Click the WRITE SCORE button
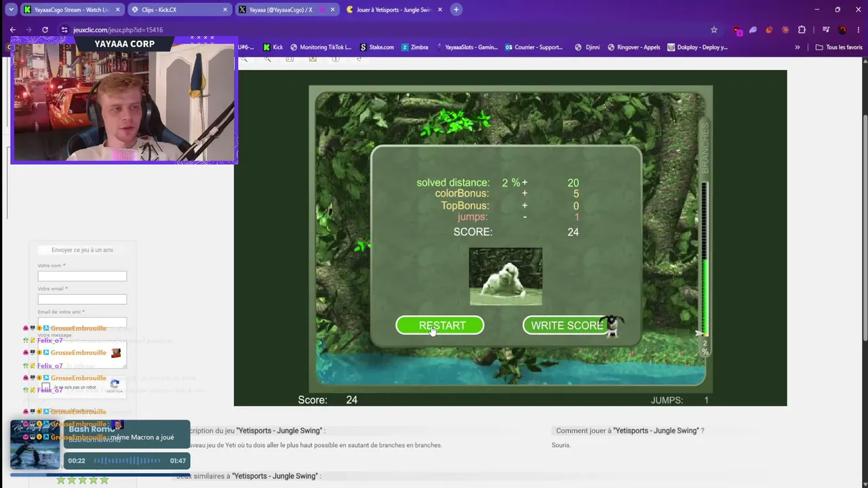 567,325
